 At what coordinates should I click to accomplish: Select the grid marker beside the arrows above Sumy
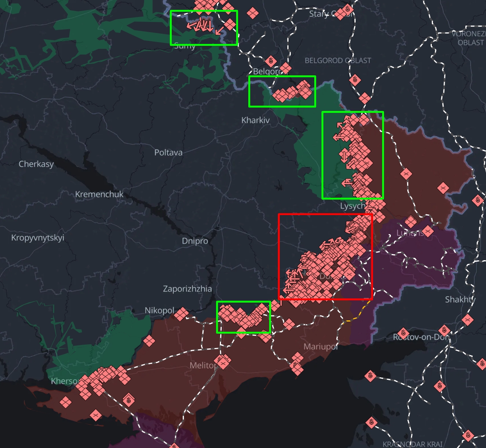(x=230, y=25)
